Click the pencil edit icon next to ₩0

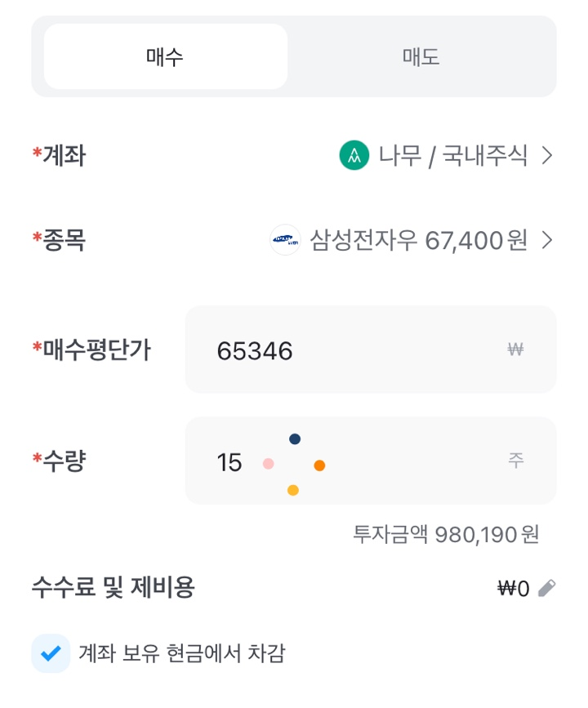coord(547,588)
